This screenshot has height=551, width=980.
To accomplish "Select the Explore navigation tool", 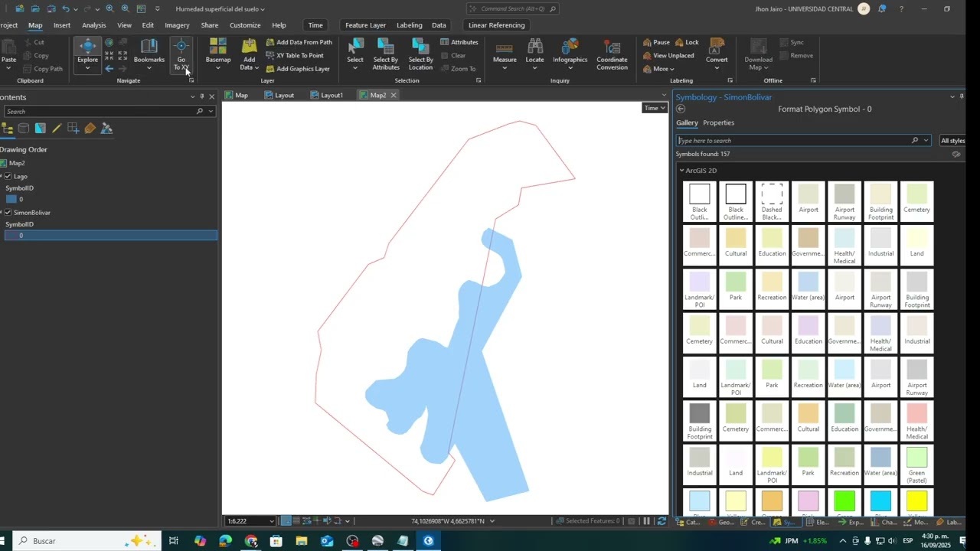I will pyautogui.click(x=87, y=54).
